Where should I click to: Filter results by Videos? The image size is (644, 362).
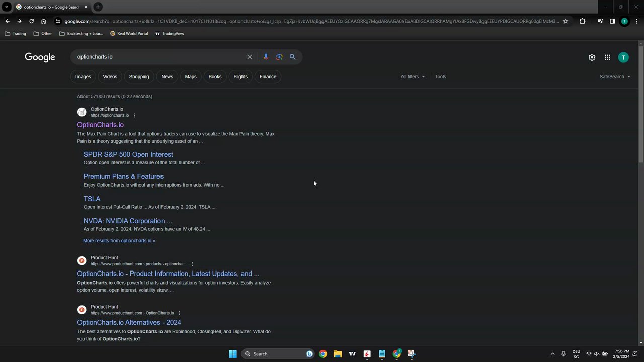(110, 77)
